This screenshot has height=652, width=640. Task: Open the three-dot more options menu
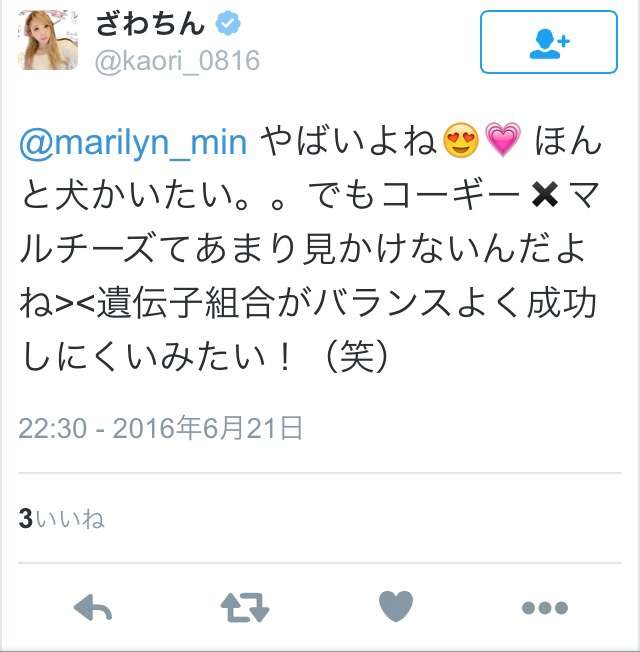point(545,608)
